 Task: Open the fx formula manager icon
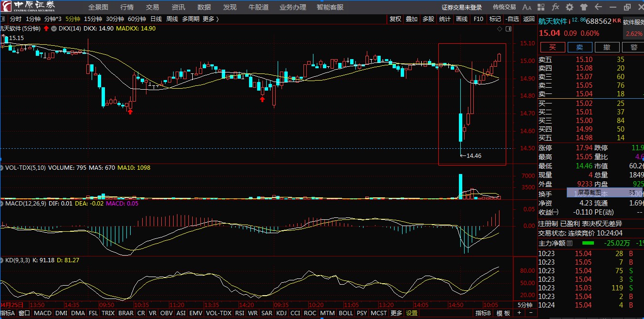[555, 7]
